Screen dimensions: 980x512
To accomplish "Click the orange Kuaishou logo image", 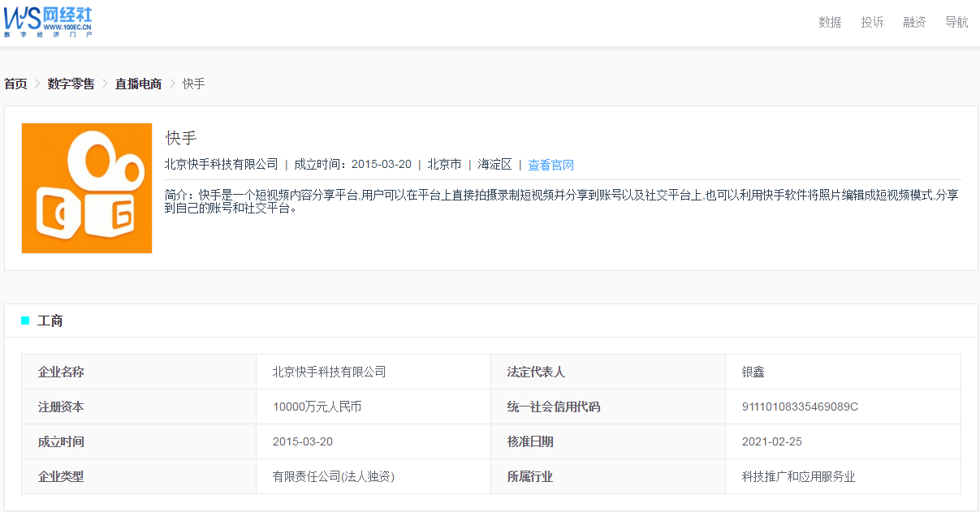I will (x=87, y=188).
